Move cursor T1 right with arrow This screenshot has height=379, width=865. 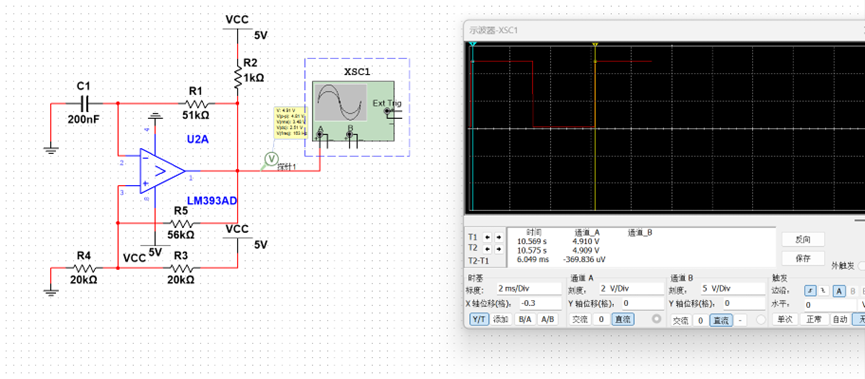pos(498,237)
